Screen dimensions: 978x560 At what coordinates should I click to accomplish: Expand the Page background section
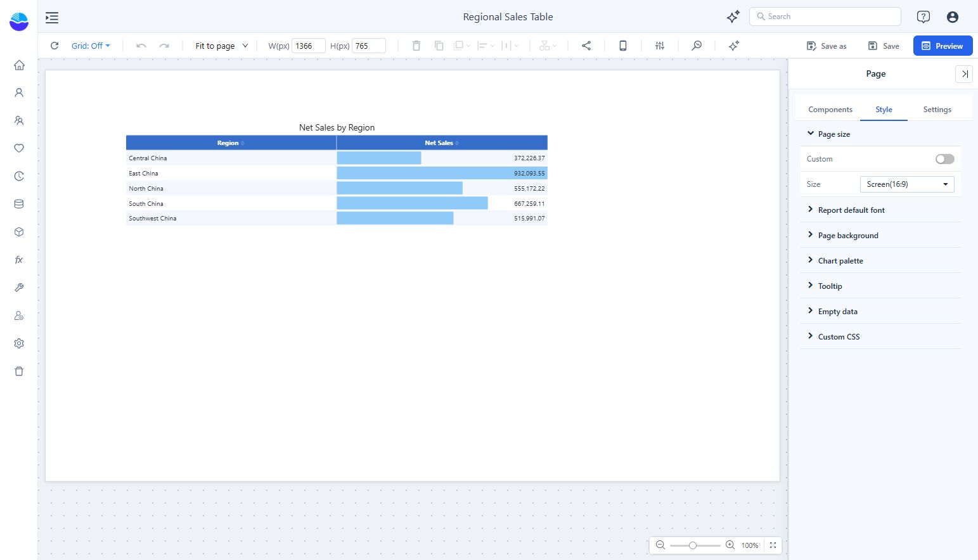point(881,235)
